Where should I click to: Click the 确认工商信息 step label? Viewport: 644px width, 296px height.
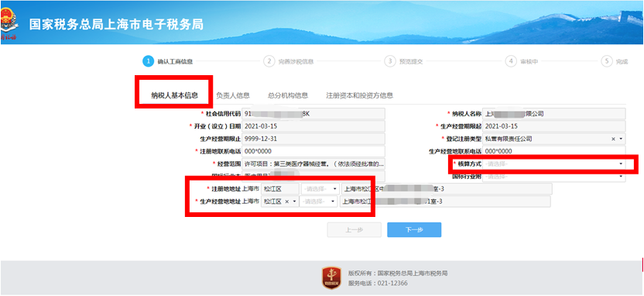point(175,62)
